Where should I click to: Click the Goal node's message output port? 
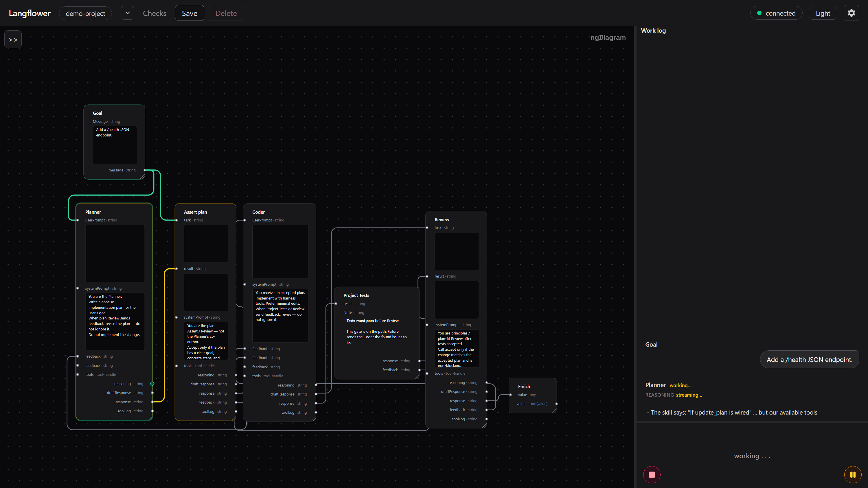(145, 170)
